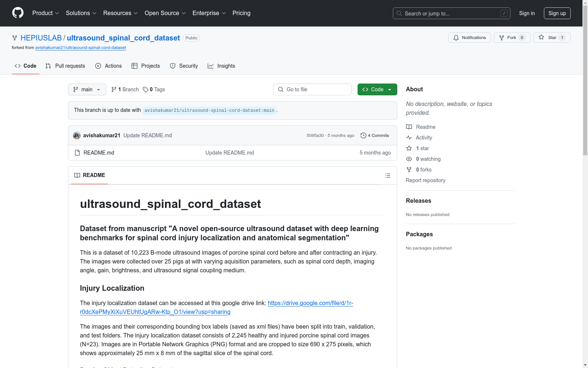Switch to the Actions tab
The width and height of the screenshot is (588, 368).
tap(108, 66)
